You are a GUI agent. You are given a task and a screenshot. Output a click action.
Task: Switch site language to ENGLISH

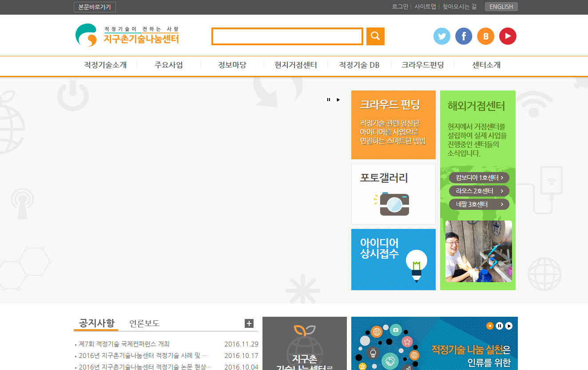(x=501, y=7)
